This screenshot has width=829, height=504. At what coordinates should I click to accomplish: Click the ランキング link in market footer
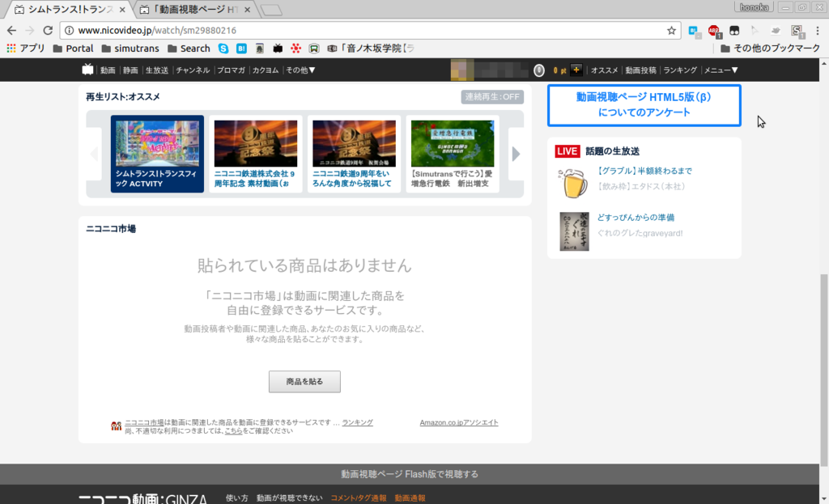coord(357,422)
